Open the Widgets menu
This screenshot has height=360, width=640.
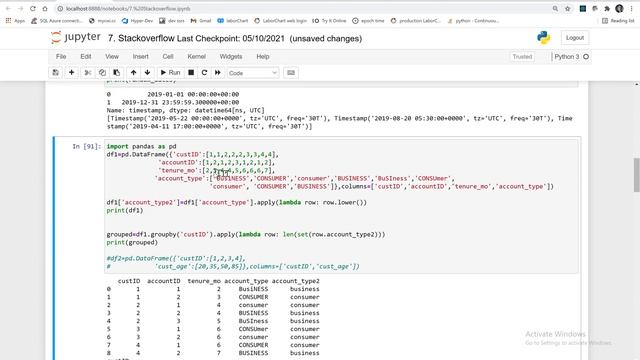[x=231, y=57]
